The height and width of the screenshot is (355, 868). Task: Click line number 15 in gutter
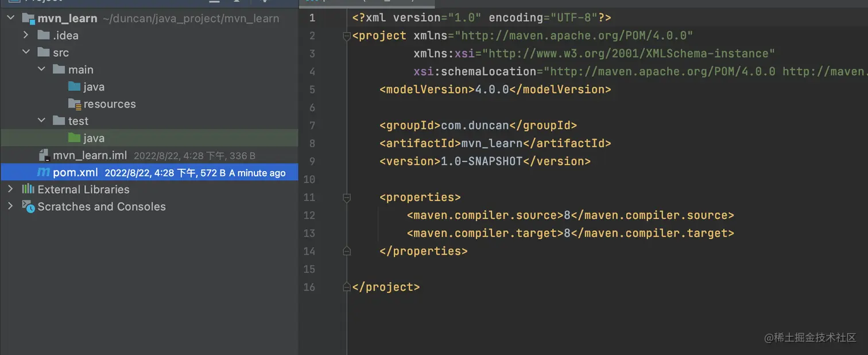pos(309,269)
